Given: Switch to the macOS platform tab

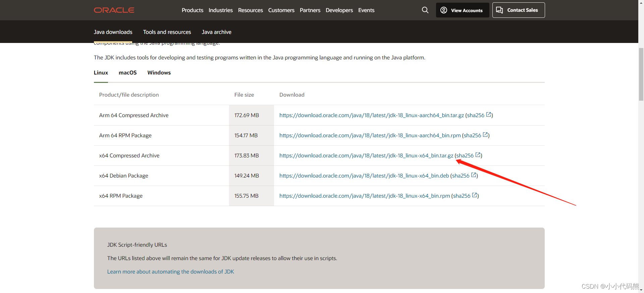Looking at the screenshot, I should pyautogui.click(x=128, y=72).
